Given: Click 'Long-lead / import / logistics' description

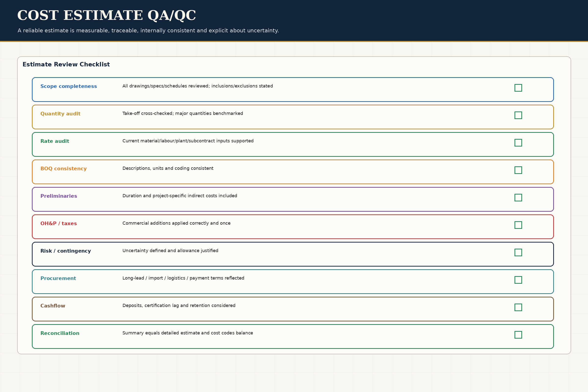Looking at the screenshot, I should click(183, 278).
